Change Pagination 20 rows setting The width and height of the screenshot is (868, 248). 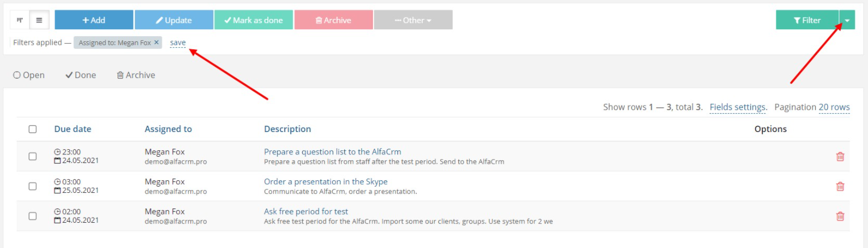tap(834, 107)
